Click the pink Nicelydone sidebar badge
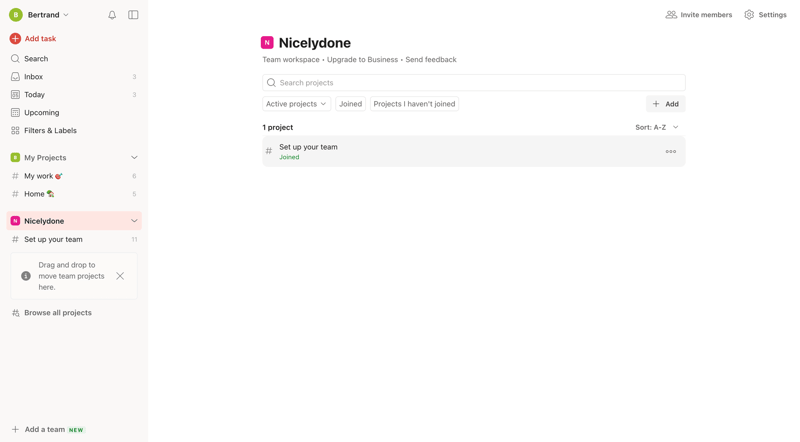Screen dimensions: 800x442 click(x=15, y=221)
